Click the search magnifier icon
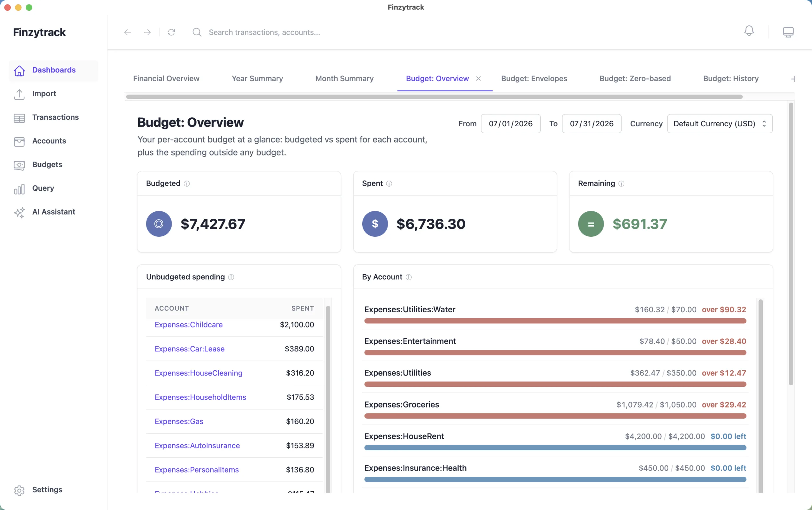This screenshot has width=812, height=510. coord(197,32)
